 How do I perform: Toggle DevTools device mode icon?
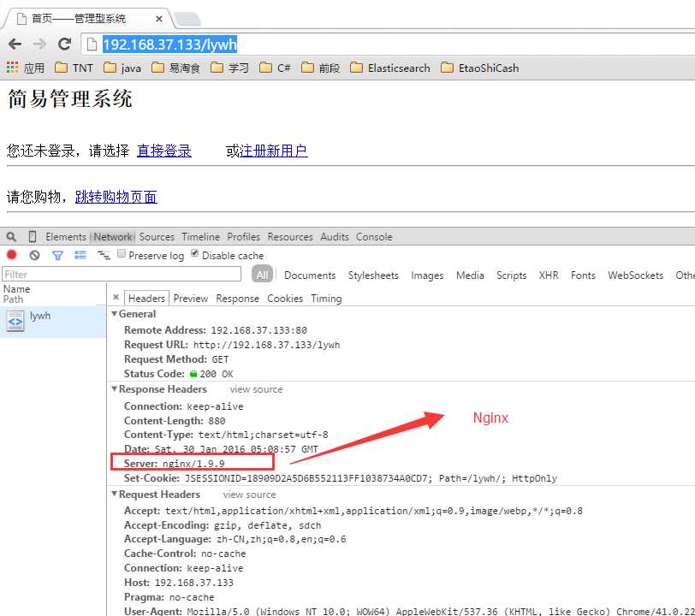tap(33, 237)
